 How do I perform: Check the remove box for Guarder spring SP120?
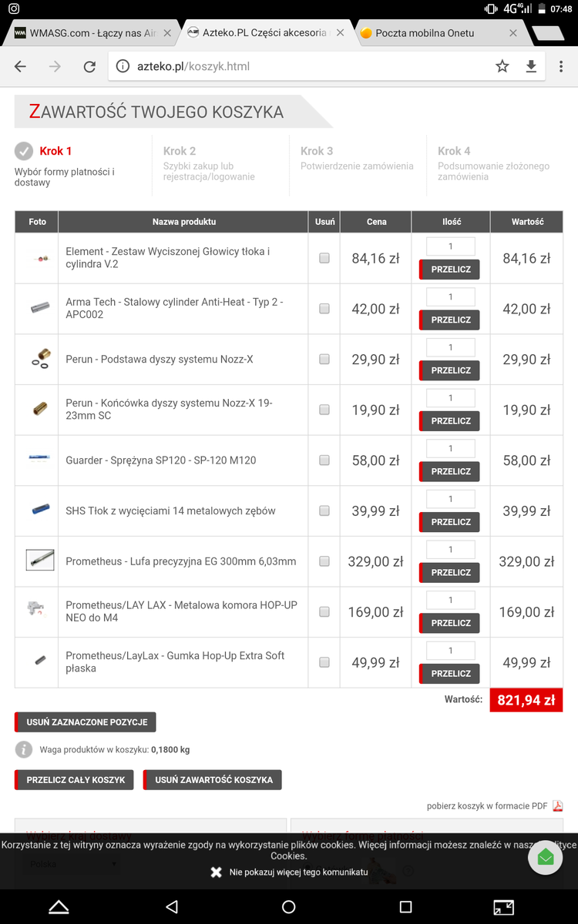324,460
